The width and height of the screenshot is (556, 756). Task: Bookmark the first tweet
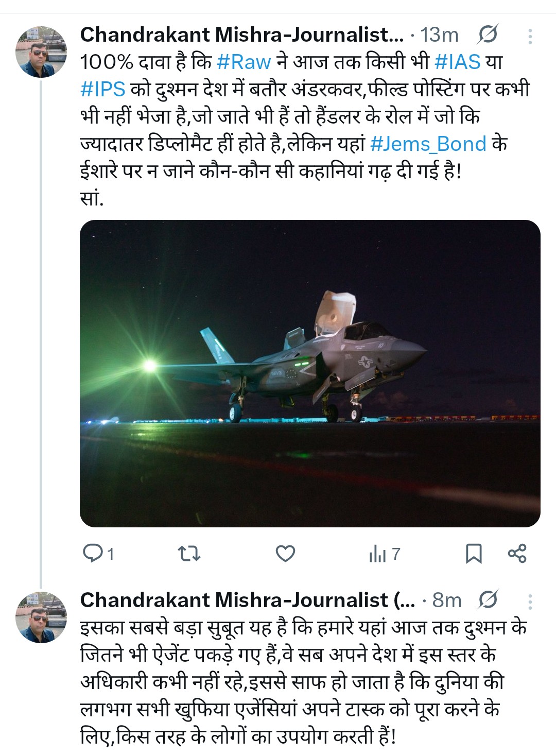point(473,554)
